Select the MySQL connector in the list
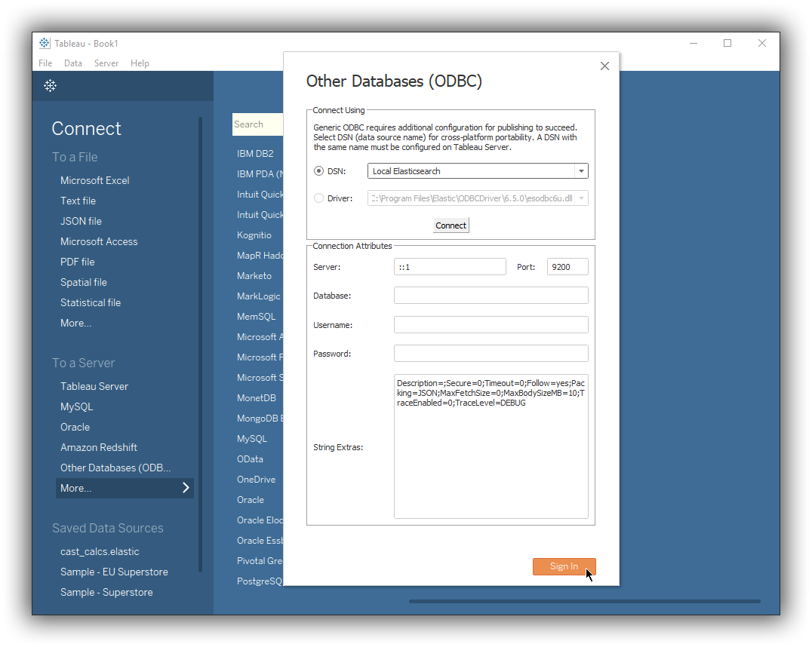 pos(252,438)
